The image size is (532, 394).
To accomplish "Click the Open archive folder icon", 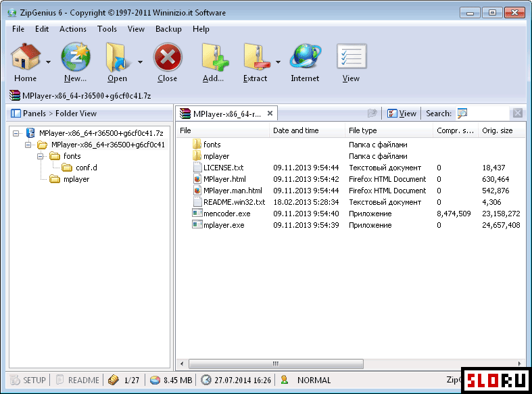I will tap(117, 57).
